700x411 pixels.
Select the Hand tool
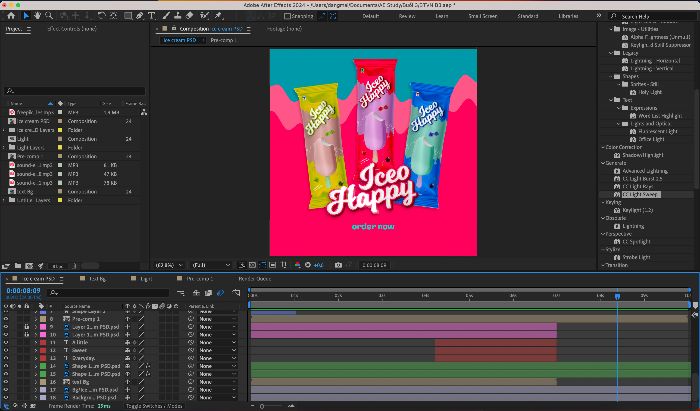click(x=37, y=16)
